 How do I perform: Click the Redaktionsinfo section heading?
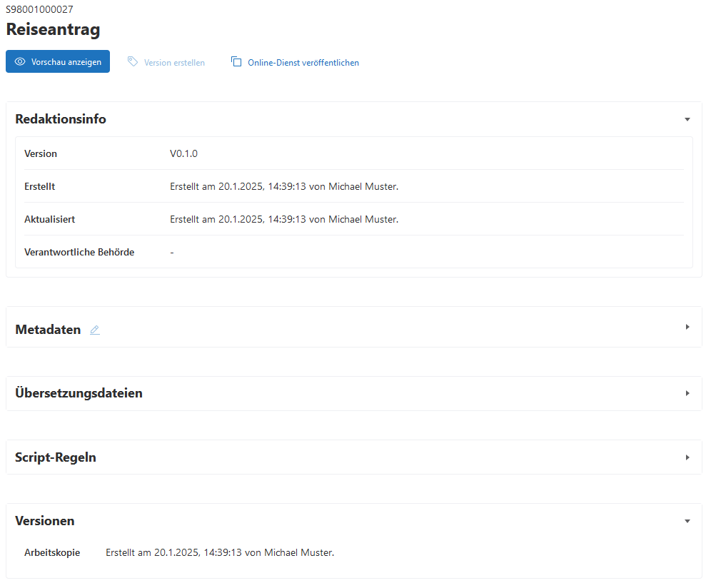61,119
